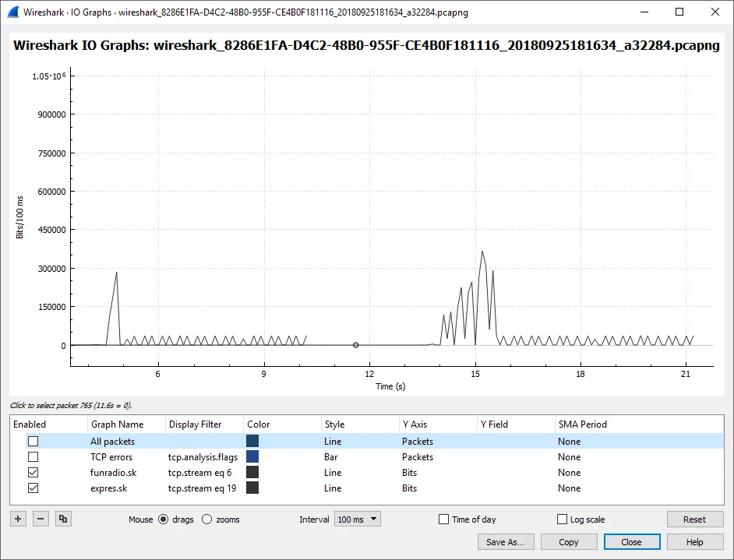
Task: Click the Graph Name column header
Action: pyautogui.click(x=126, y=424)
